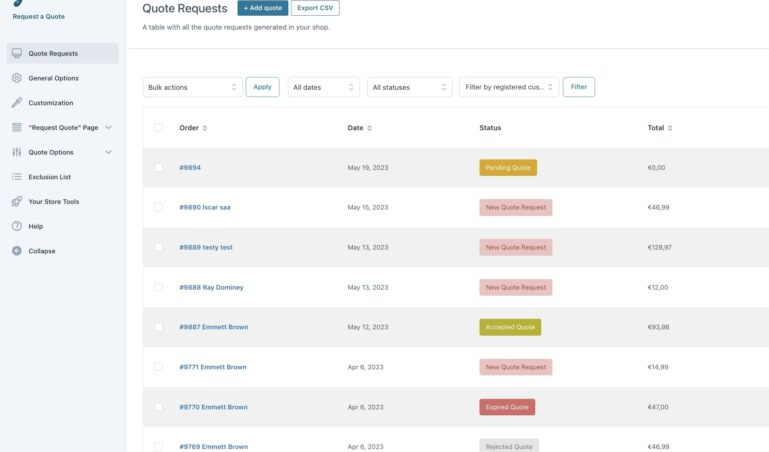Click the Quote Requests monitor icon in sidebar
Image resolution: width=769 pixels, height=452 pixels.
pyautogui.click(x=17, y=53)
